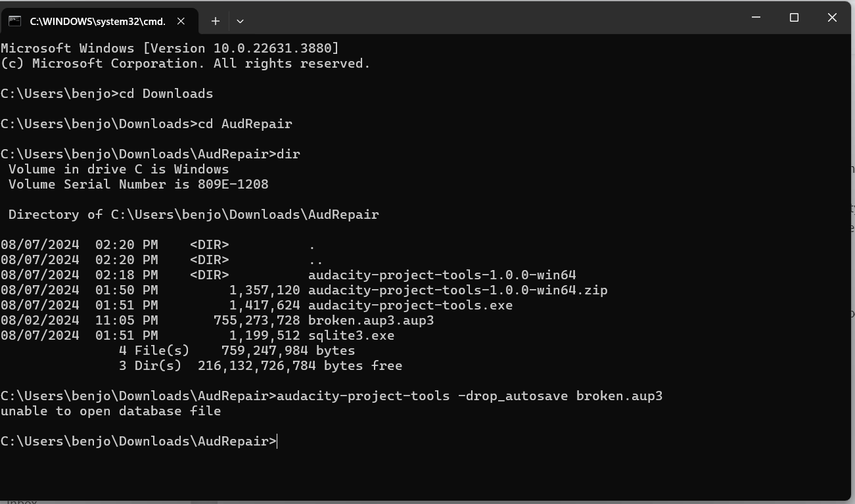Screen dimensions: 855x504
Task: Close the terminal window
Action: pyautogui.click(x=832, y=18)
